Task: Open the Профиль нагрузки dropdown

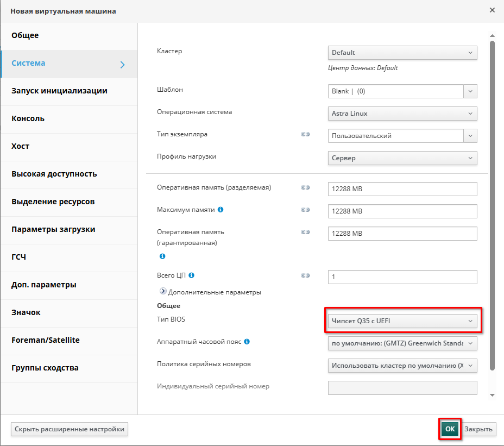Action: (x=402, y=158)
